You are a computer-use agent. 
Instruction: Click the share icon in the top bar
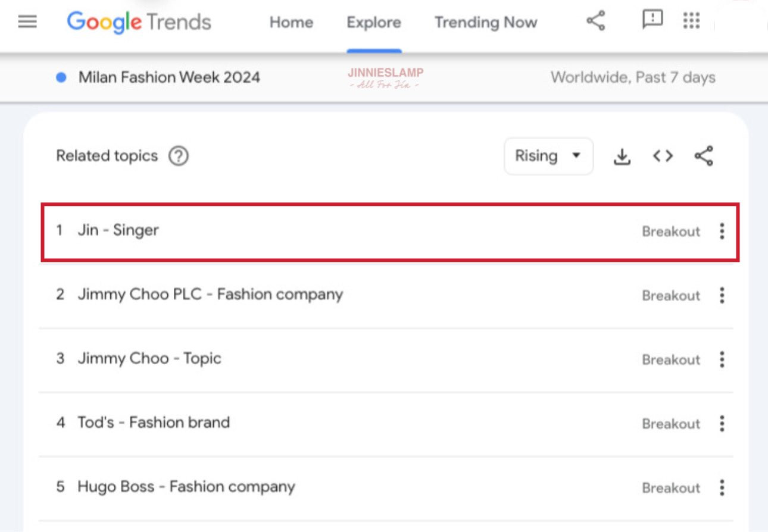(x=595, y=20)
